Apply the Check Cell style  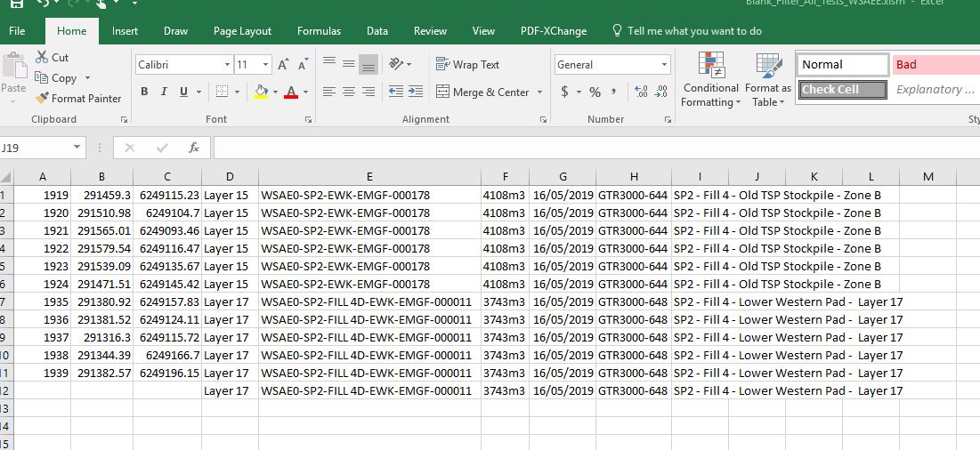pos(843,89)
